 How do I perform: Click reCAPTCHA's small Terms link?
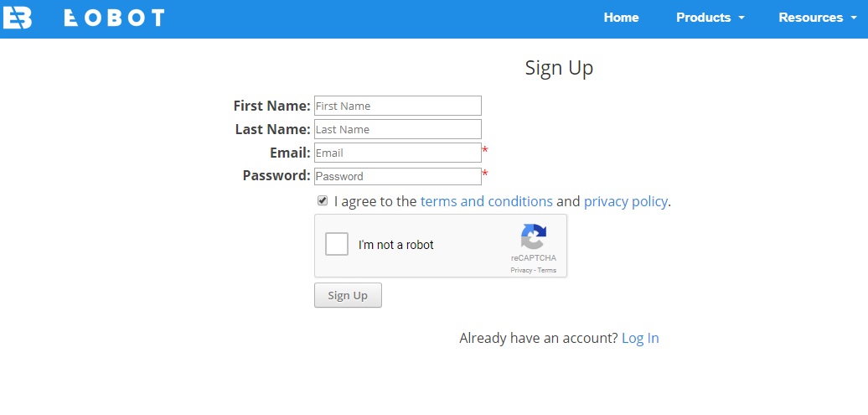547,271
